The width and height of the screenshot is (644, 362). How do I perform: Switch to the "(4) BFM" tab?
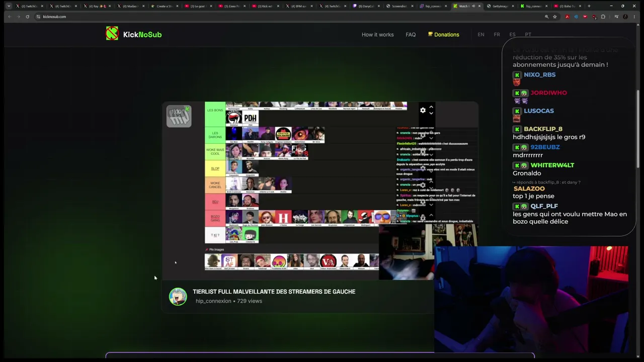(300, 6)
